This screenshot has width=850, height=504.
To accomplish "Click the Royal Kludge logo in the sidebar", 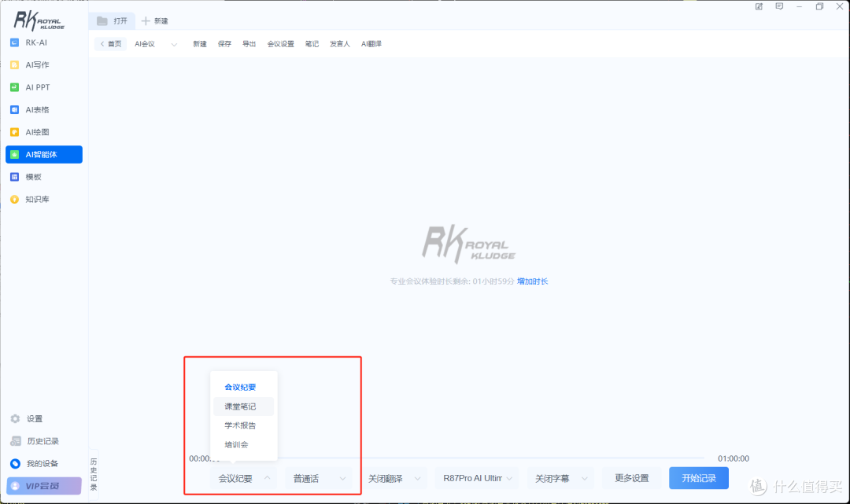I will tap(39, 20).
